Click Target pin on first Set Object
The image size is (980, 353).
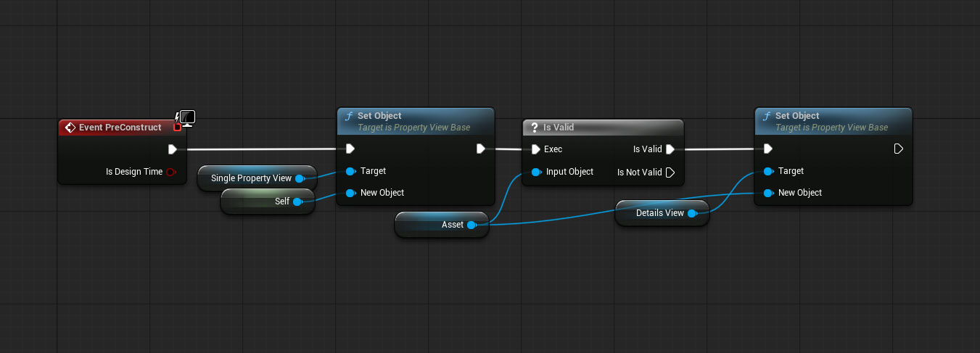pyautogui.click(x=350, y=171)
